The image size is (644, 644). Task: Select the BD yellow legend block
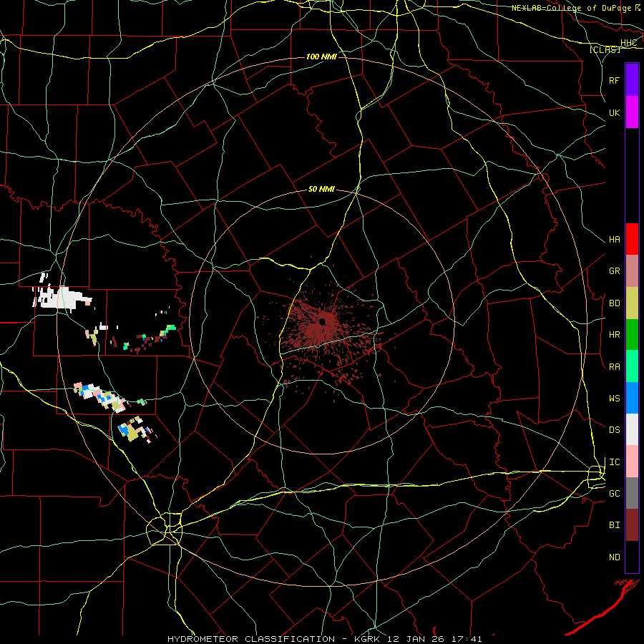tap(632, 303)
